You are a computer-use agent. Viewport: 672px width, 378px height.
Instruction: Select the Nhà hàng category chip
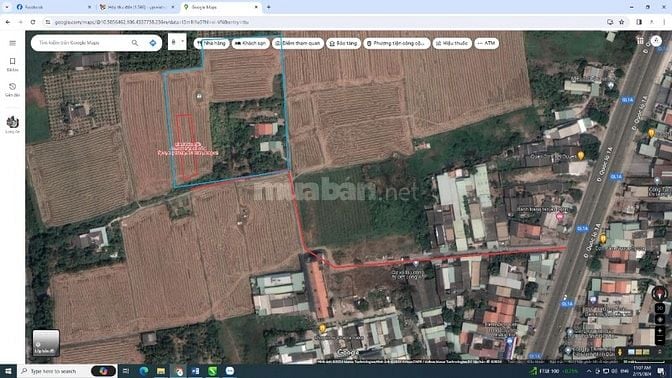211,43
